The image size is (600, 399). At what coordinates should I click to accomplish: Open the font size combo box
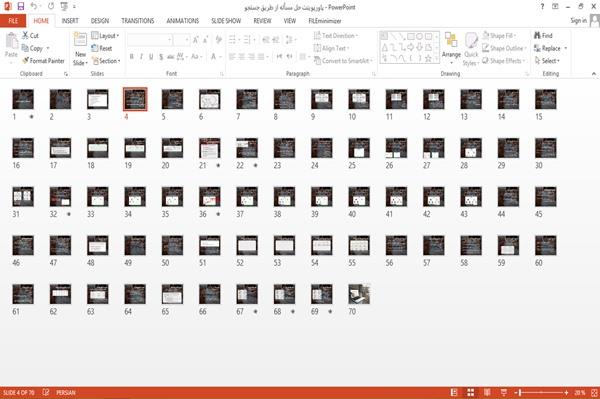tap(181, 40)
